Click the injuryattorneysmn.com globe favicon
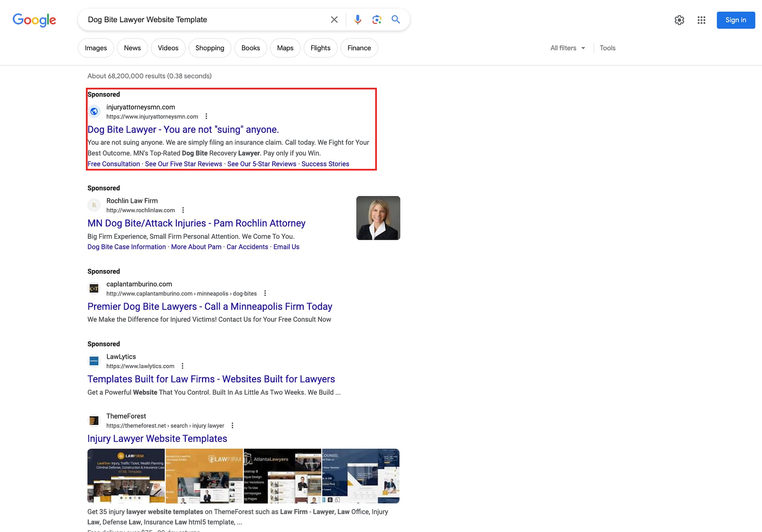The image size is (762, 532). tap(94, 111)
